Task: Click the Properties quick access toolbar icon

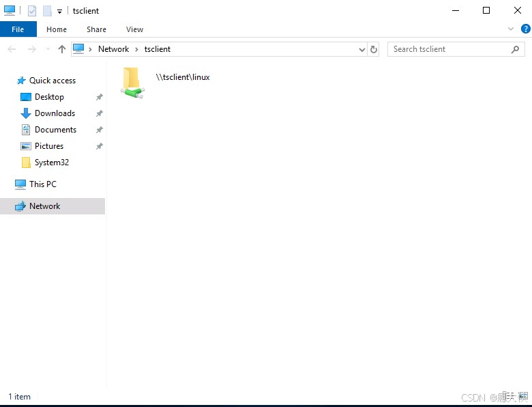Action: [32, 11]
